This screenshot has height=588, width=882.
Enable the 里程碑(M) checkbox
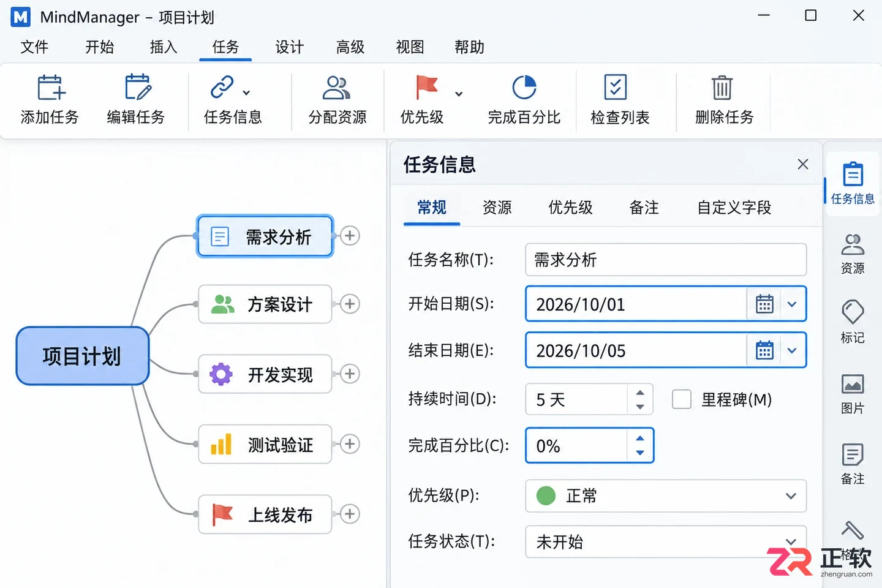click(682, 399)
